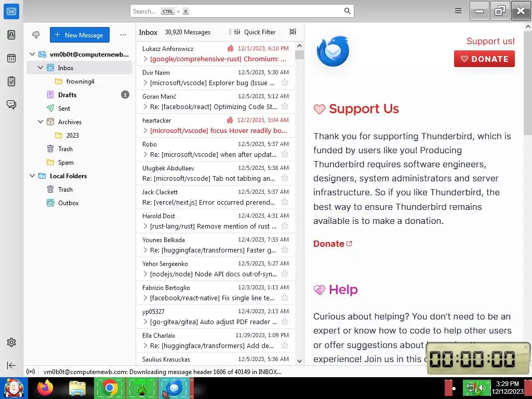Click the message list scrollbar thumb

pos(299,55)
